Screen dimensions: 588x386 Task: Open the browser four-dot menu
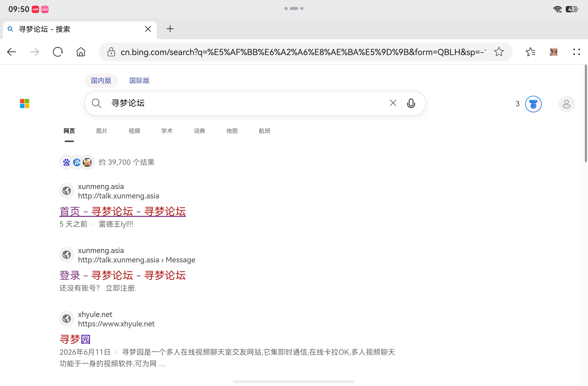576,52
